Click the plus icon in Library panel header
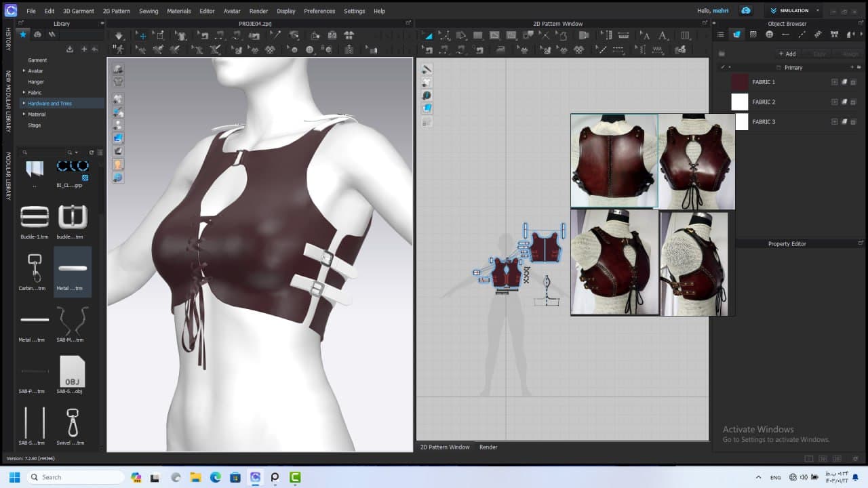 pyautogui.click(x=84, y=49)
